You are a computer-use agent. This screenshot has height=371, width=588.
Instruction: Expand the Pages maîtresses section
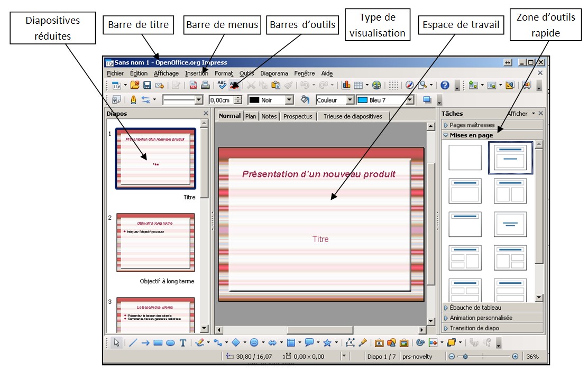[x=492, y=125]
